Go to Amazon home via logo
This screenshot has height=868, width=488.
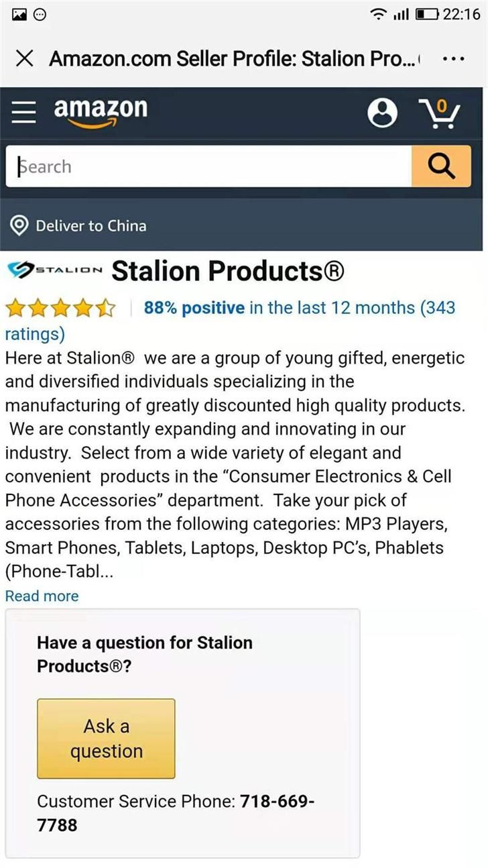coord(101,111)
